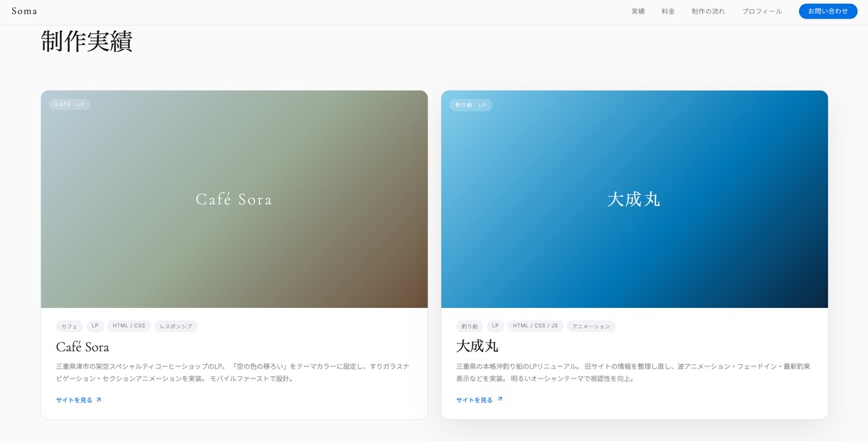Click the Soma site logo
This screenshot has height=441, width=868.
tap(24, 11)
